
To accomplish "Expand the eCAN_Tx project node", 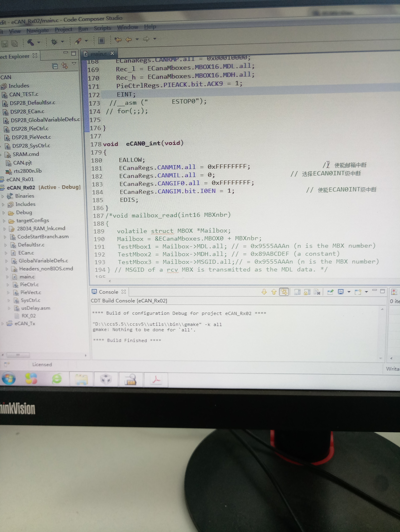I will coord(2,324).
